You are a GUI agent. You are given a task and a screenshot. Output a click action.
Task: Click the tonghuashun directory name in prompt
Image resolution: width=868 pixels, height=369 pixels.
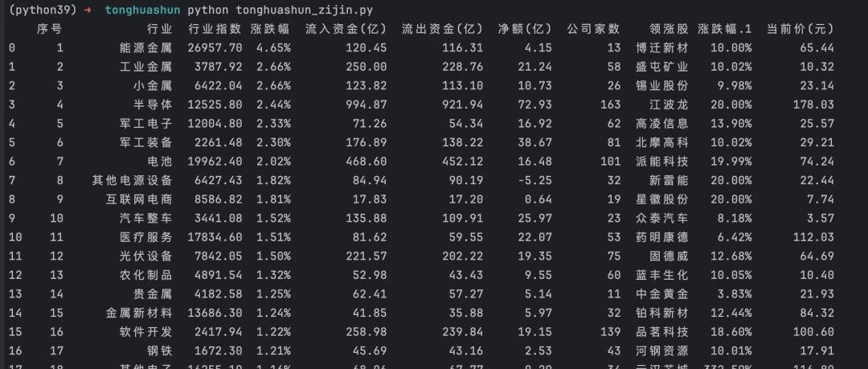[x=143, y=10]
